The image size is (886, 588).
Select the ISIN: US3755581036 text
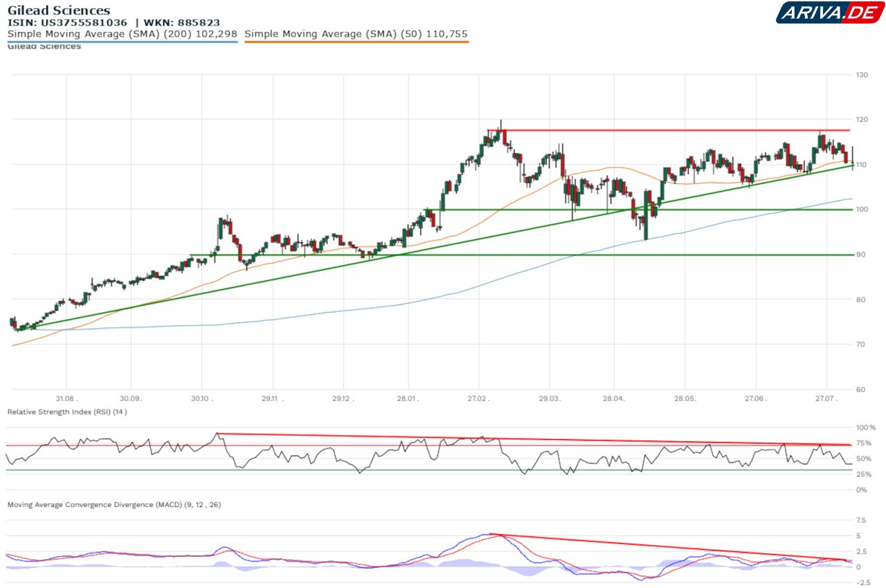click(67, 22)
